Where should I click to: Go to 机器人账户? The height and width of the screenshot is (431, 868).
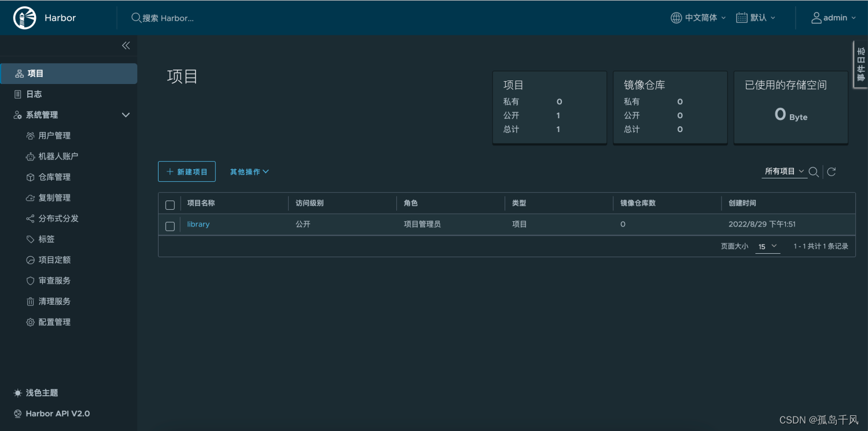click(58, 156)
